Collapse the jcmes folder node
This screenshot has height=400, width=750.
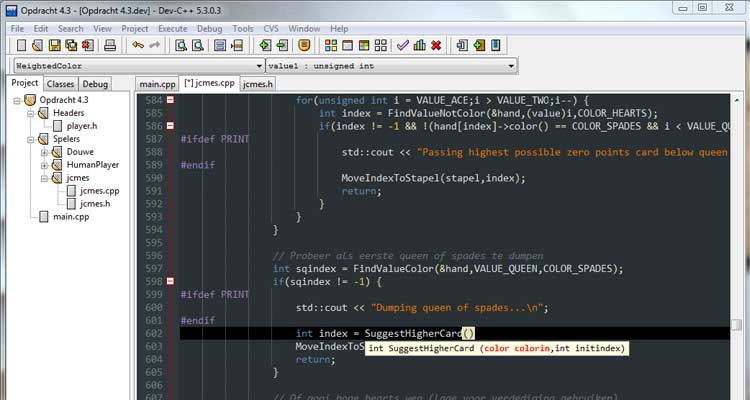[44, 178]
